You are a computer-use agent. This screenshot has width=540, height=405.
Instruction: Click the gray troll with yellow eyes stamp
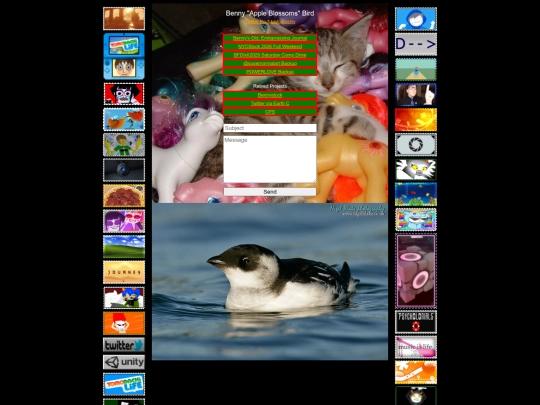pos(416,169)
